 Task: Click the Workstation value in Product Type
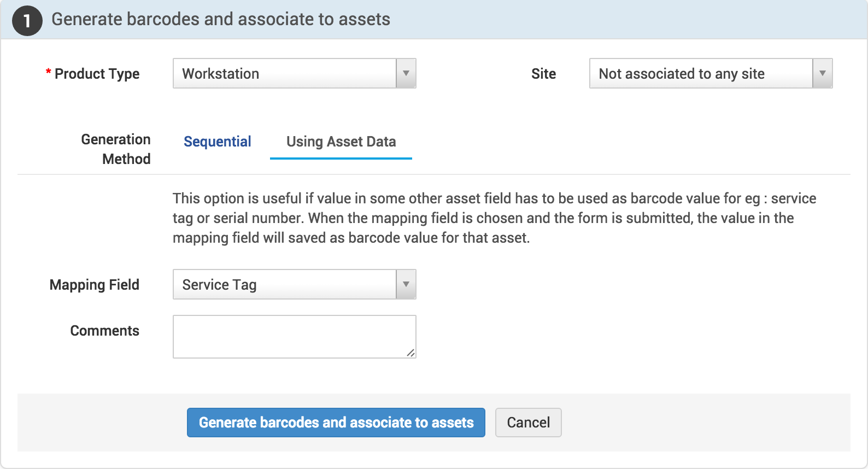click(x=220, y=73)
